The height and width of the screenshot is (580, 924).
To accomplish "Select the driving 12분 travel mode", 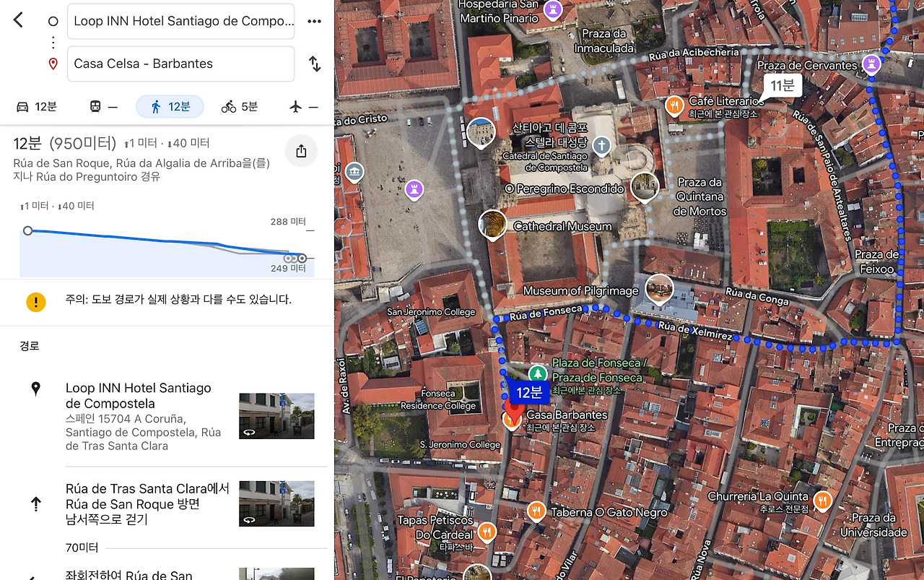I will pyautogui.click(x=36, y=107).
